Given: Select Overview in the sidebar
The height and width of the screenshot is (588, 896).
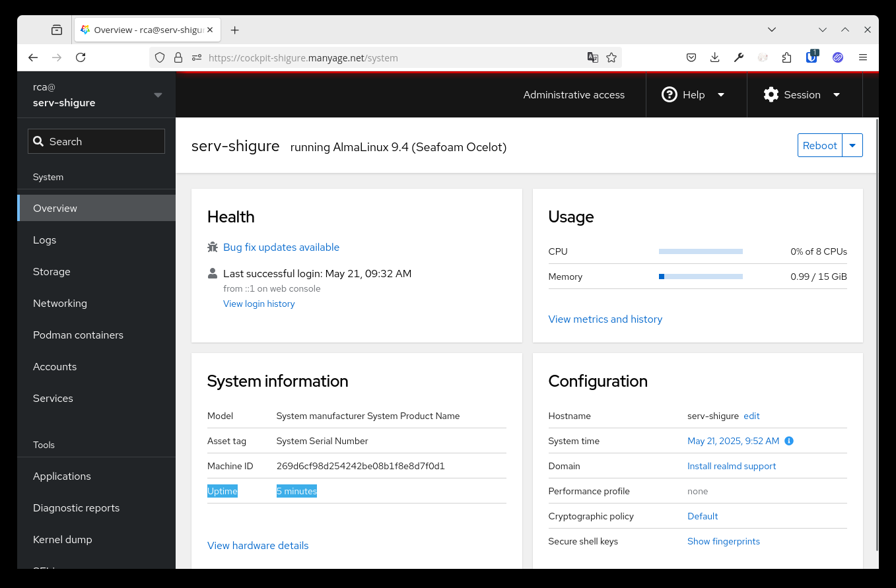Looking at the screenshot, I should (x=96, y=208).
